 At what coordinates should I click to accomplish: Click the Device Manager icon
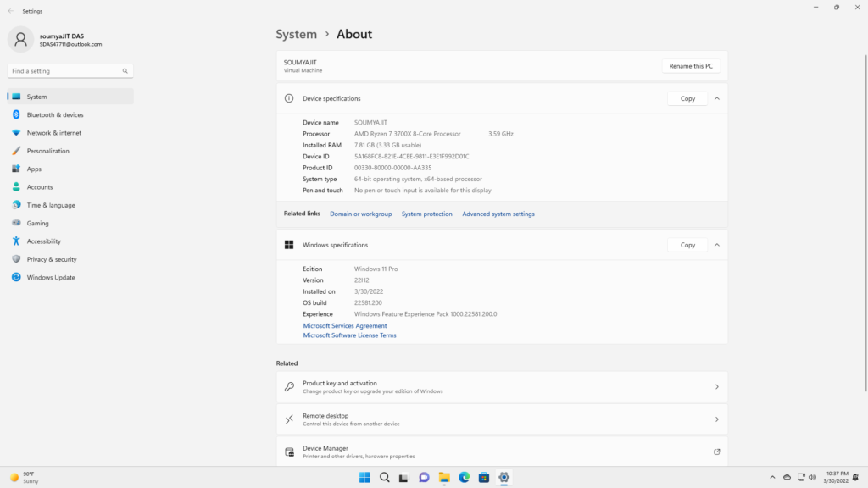289,452
